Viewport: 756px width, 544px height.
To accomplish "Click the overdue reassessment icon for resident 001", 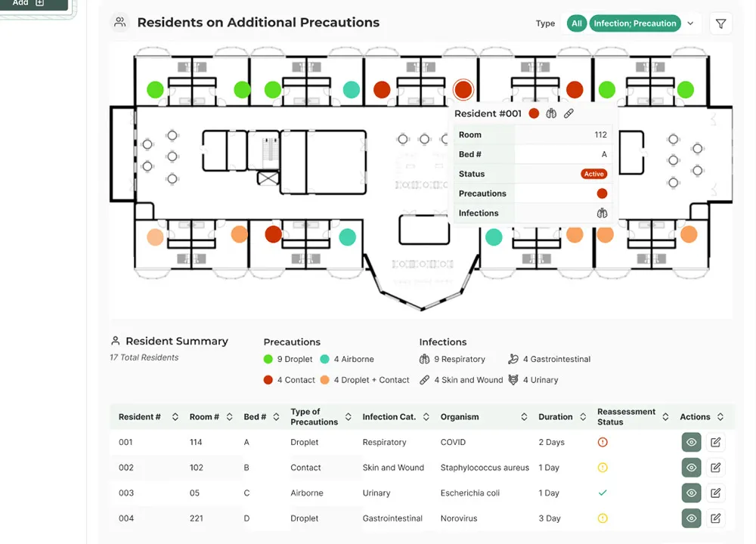I will 603,443.
